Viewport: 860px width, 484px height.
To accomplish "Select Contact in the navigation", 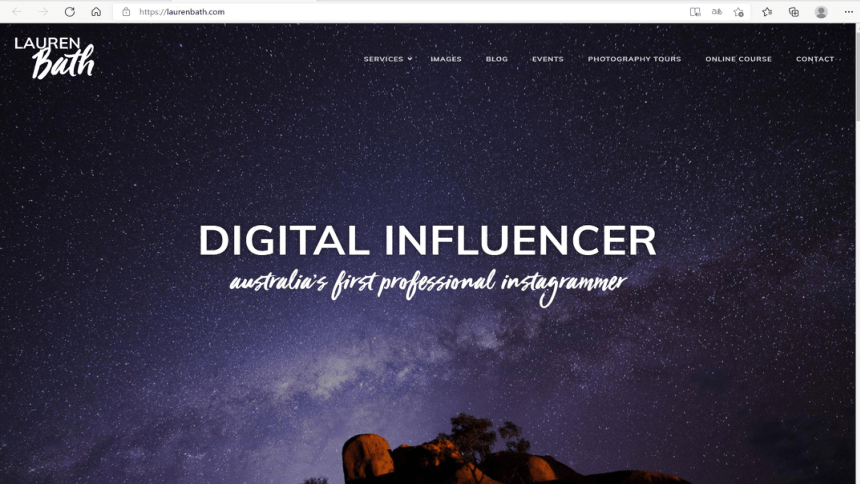I will 815,59.
